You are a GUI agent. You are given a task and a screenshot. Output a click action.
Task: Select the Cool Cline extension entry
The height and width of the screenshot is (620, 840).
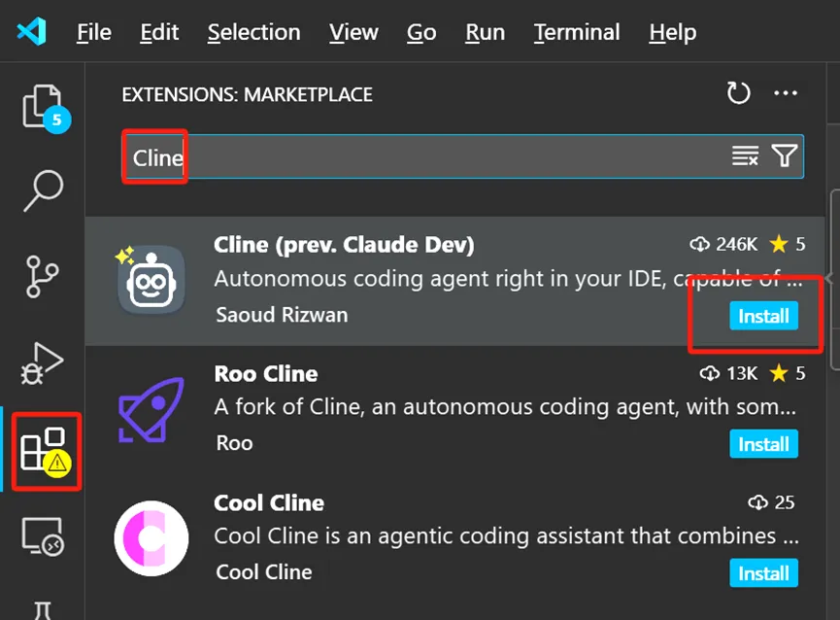tap(455, 538)
